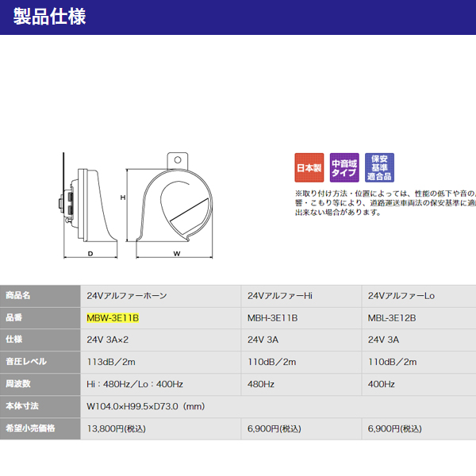This screenshot has height=476, width=476.
Task: Select the 24VアルファーHi column heading
Action: [280, 295]
